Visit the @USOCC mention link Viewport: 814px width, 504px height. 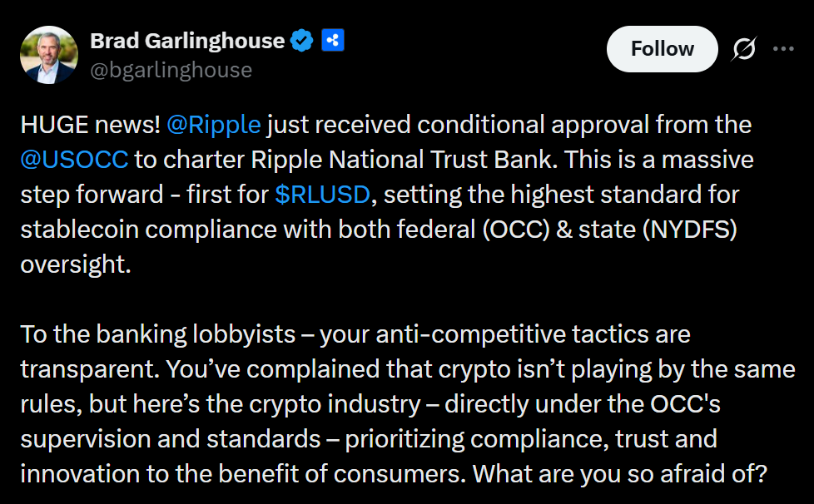73,159
